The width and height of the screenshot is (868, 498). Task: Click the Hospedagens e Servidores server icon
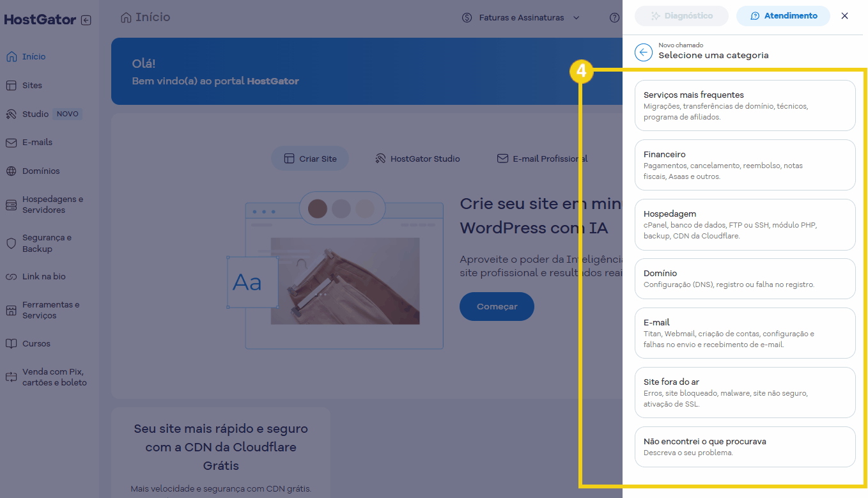11,205
